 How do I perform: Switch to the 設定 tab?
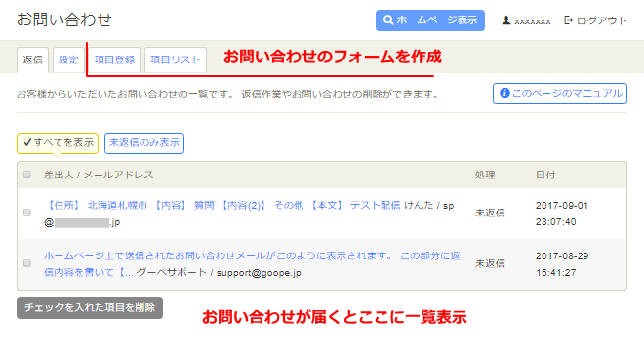point(68,59)
